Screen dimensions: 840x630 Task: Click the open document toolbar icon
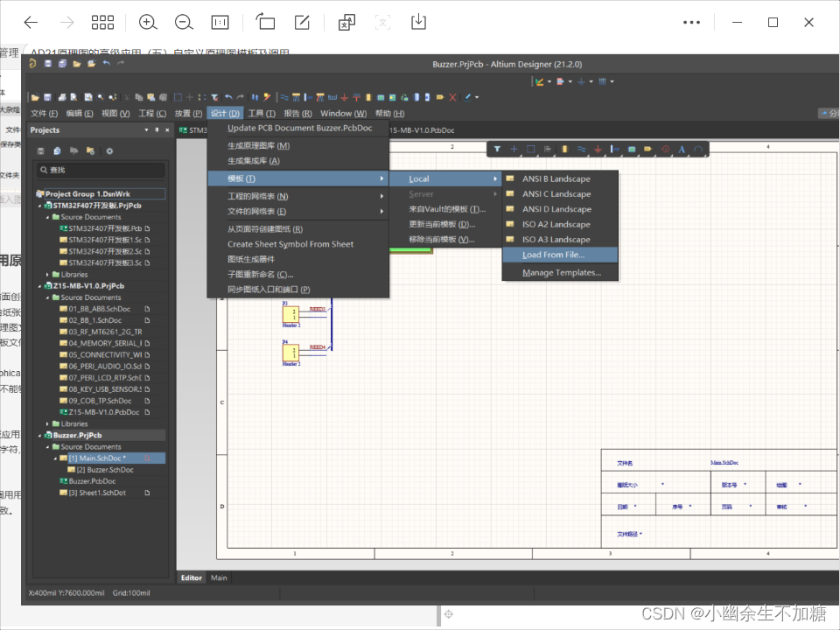point(35,97)
